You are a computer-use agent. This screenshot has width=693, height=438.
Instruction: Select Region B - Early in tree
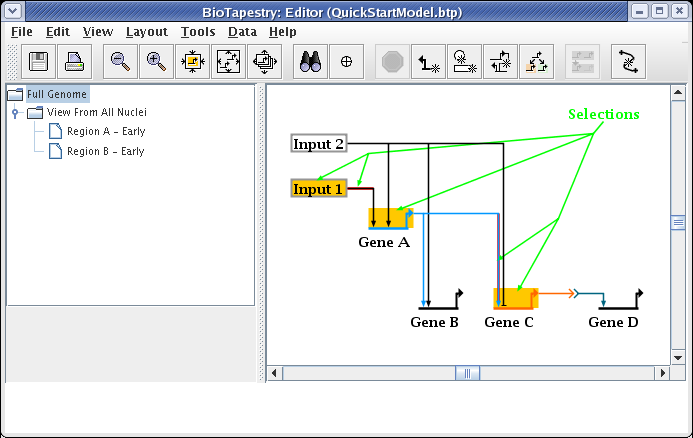(105, 151)
